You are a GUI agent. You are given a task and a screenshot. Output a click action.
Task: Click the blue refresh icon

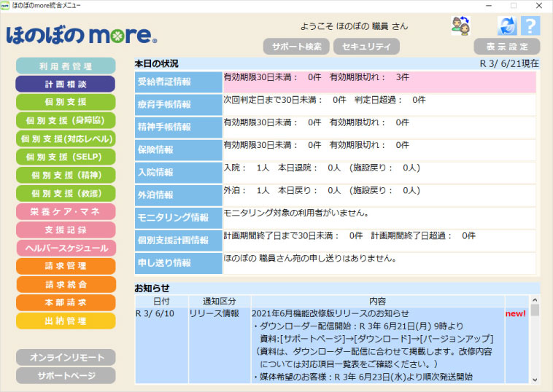tap(507, 26)
